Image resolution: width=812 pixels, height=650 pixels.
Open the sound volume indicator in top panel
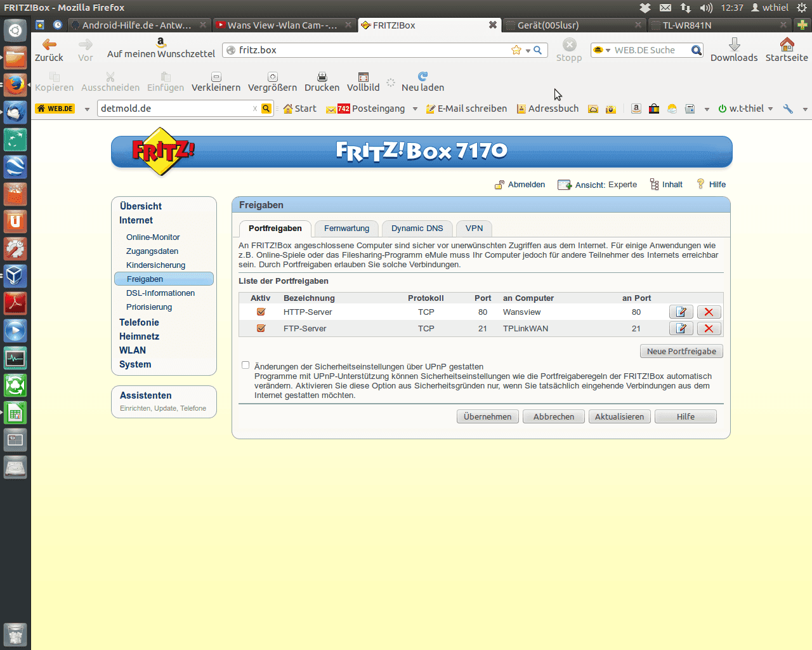(x=706, y=8)
